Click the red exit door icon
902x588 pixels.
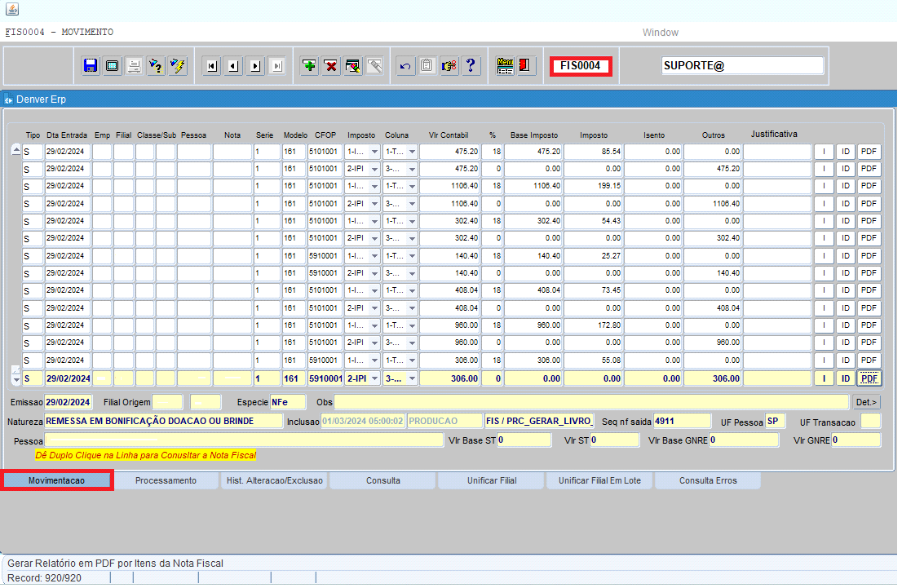(526, 66)
